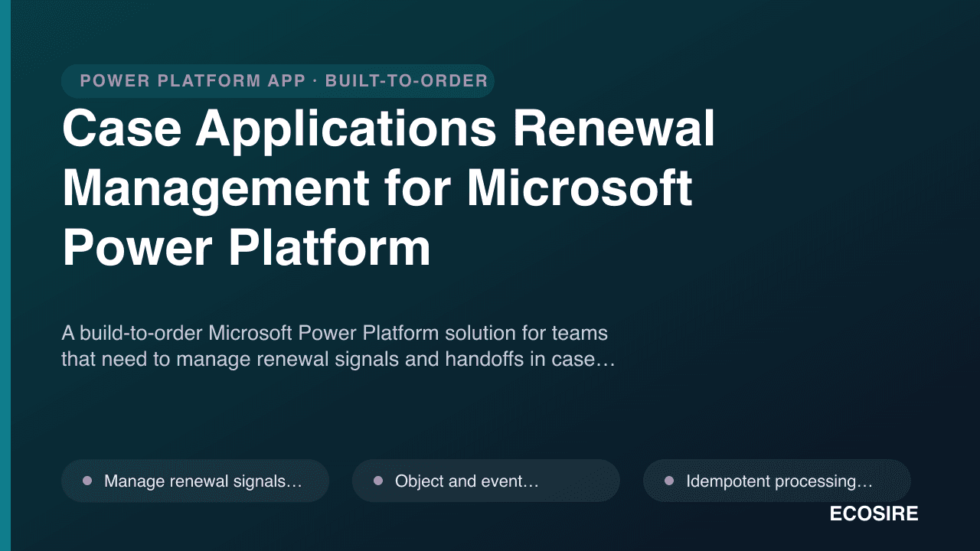Click the Case Applications Renewal Management headline
The height and width of the screenshot is (551, 980).
pos(389,188)
